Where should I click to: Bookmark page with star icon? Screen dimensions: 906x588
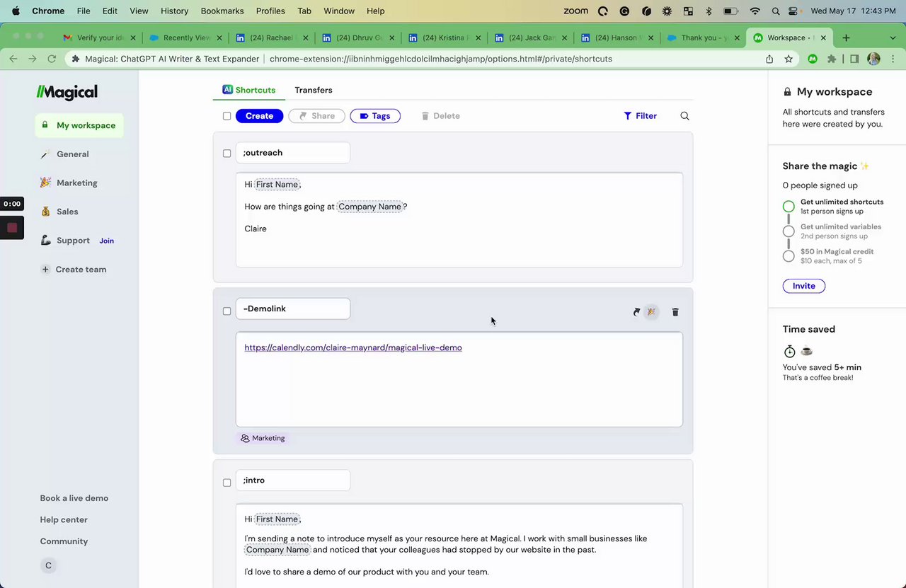[789, 59]
